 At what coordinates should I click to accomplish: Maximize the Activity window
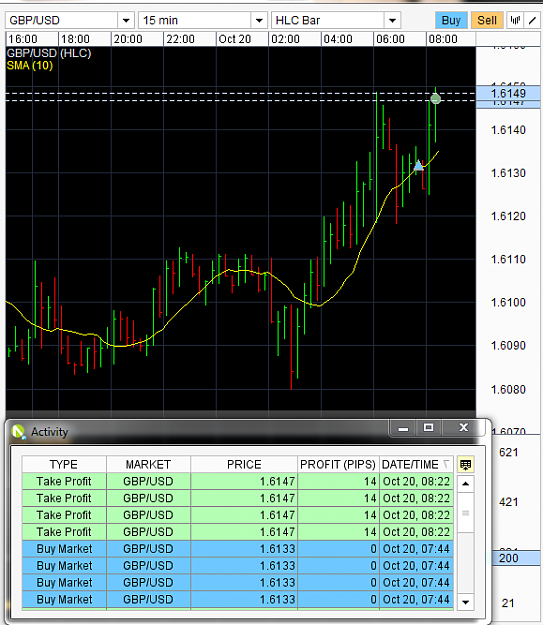[429, 428]
